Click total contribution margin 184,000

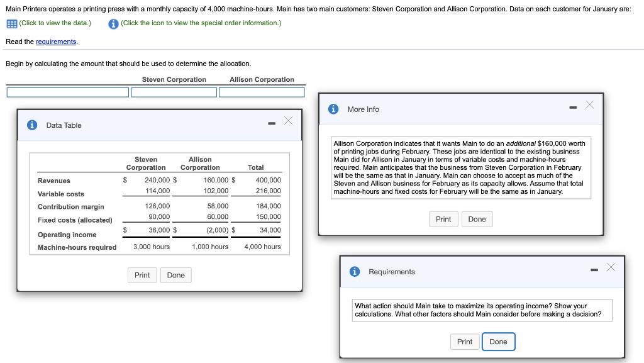tap(268, 206)
